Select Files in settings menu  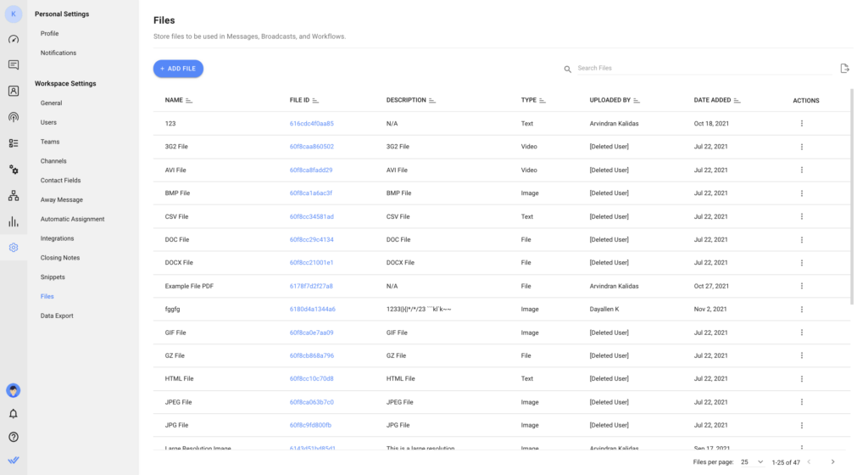point(47,297)
